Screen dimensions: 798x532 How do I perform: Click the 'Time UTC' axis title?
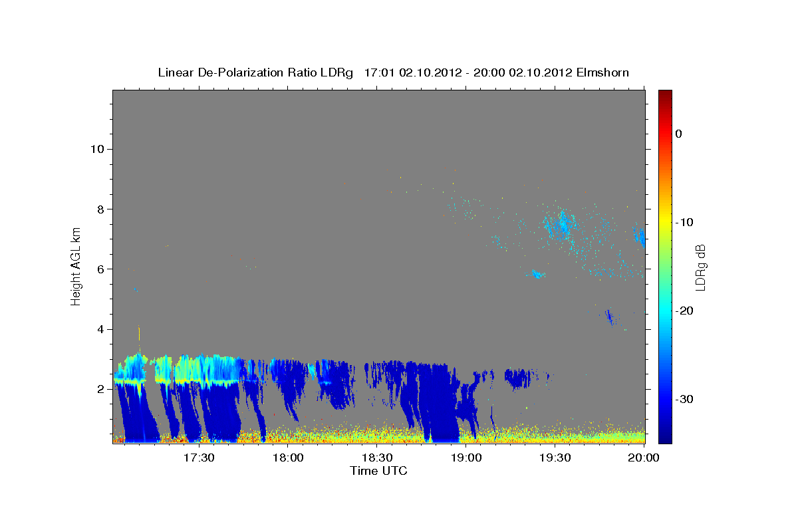[378, 471]
